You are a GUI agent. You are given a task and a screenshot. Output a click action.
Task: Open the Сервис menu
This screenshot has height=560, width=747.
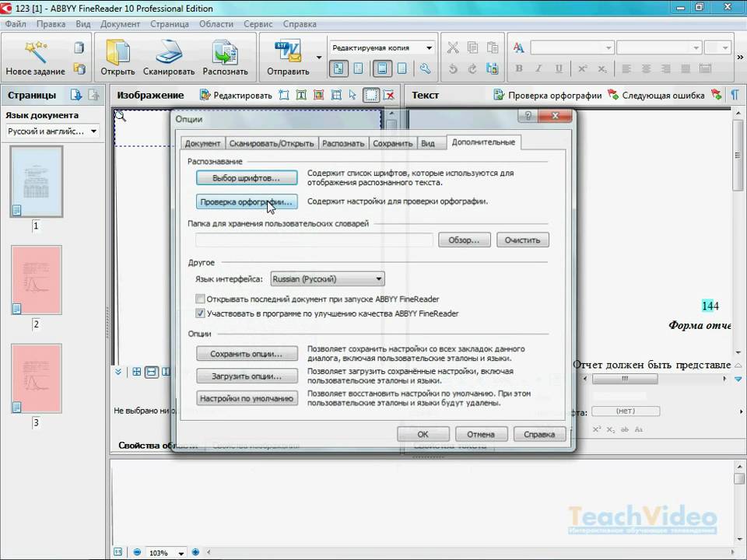click(x=258, y=24)
